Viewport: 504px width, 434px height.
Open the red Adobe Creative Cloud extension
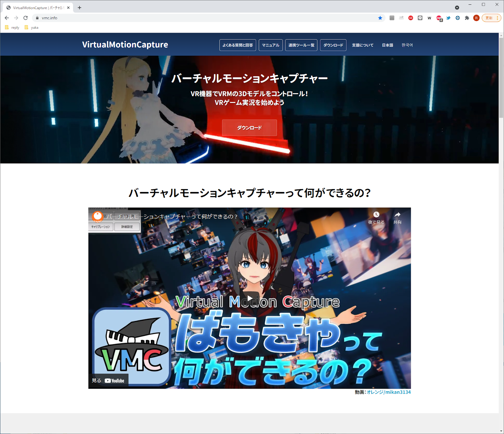pyautogui.click(x=411, y=18)
